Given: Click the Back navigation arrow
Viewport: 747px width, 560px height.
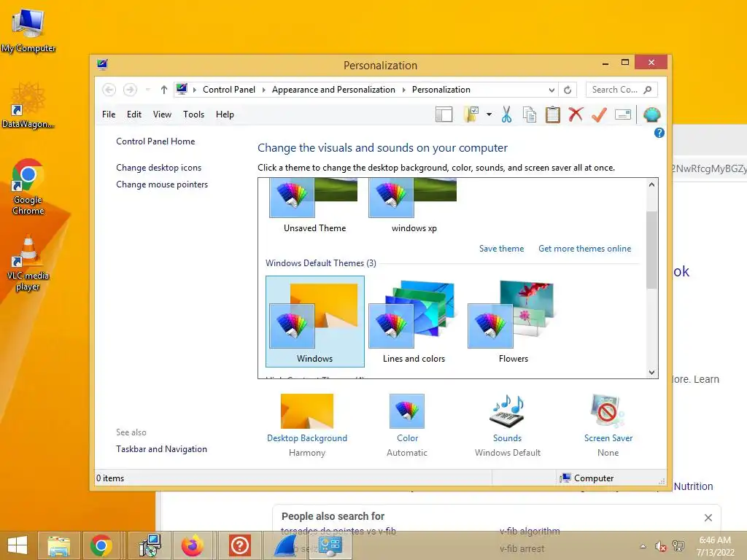Looking at the screenshot, I should coord(109,90).
